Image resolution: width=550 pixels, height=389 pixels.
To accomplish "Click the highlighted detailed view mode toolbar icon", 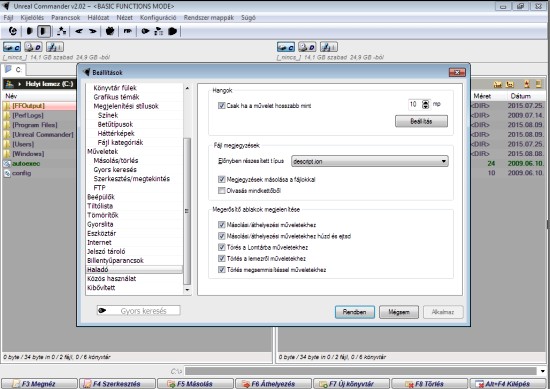I will (x=44, y=31).
